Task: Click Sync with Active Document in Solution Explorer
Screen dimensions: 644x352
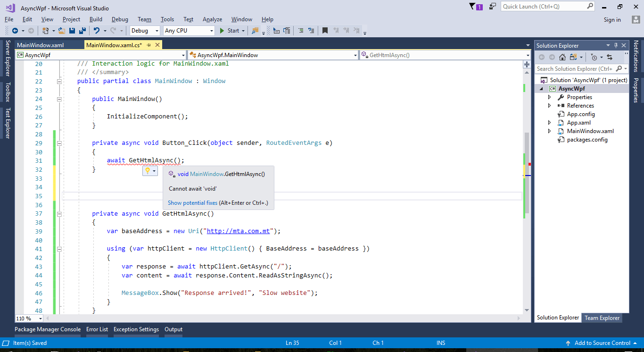Action: coord(610,57)
